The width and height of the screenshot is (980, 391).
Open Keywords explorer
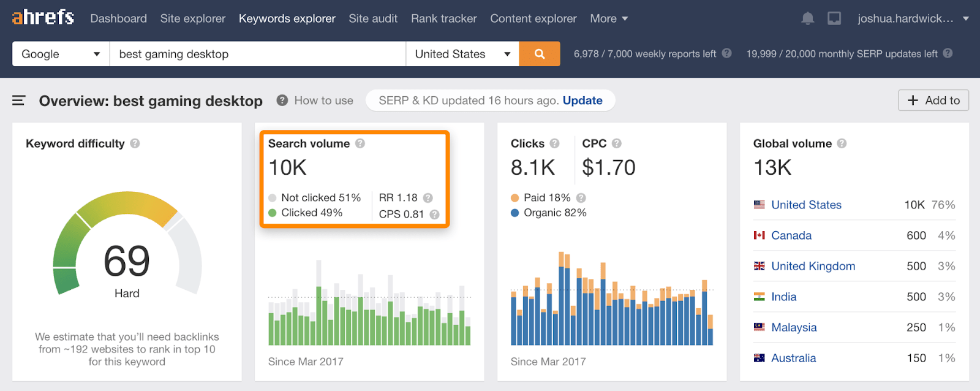tap(287, 18)
